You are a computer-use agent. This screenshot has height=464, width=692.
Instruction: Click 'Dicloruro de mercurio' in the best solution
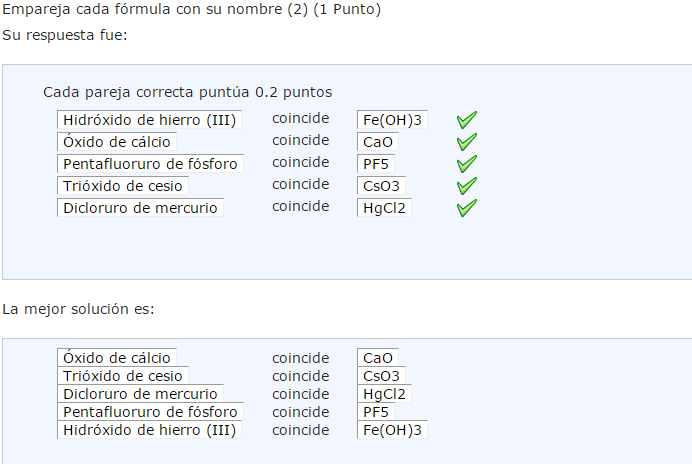(139, 394)
